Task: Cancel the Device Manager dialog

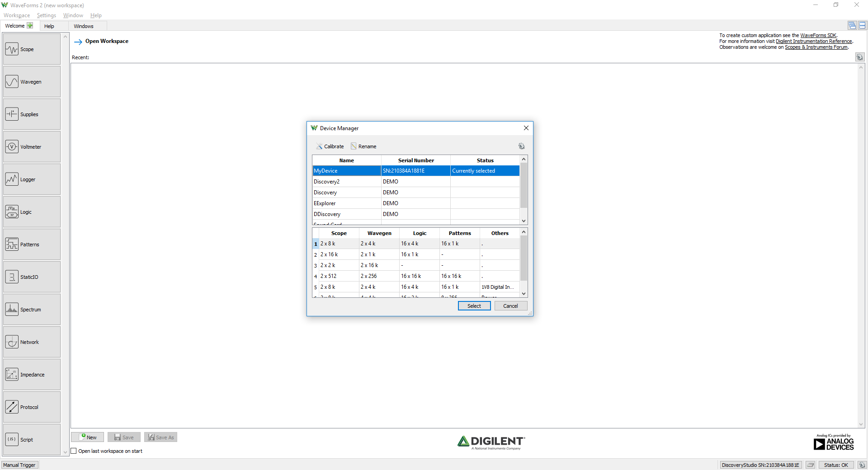Action: click(x=511, y=306)
